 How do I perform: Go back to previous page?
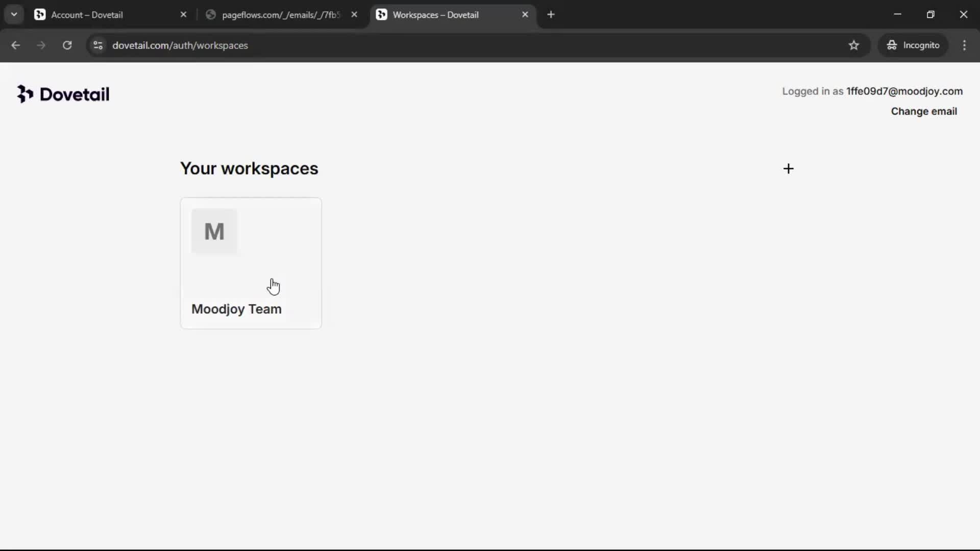click(15, 45)
